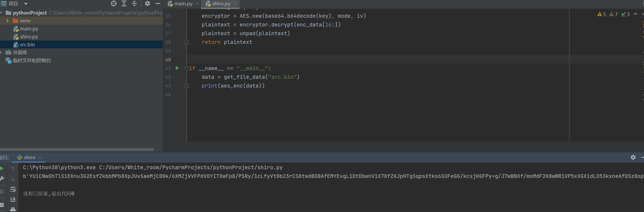Click print(aes_enc(data)) on line 43
Screen dimensions: 644x212
click(x=233, y=86)
